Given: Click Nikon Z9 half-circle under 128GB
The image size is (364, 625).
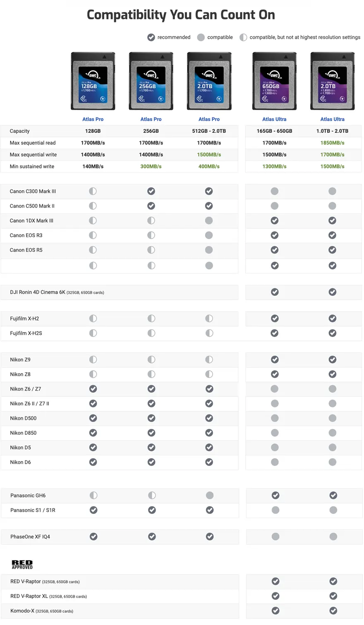Looking at the screenshot, I should pos(93,359).
